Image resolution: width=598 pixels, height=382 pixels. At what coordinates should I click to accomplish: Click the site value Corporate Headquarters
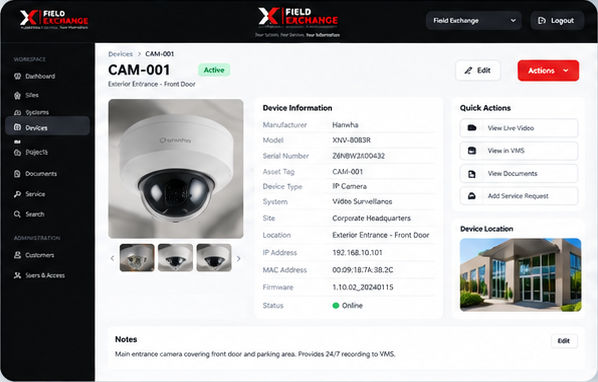tap(371, 218)
